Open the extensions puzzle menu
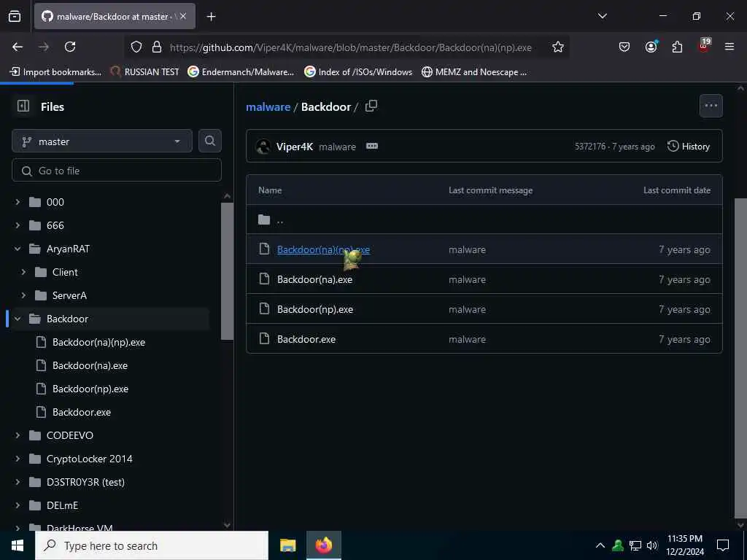This screenshot has width=747, height=560. [677, 47]
